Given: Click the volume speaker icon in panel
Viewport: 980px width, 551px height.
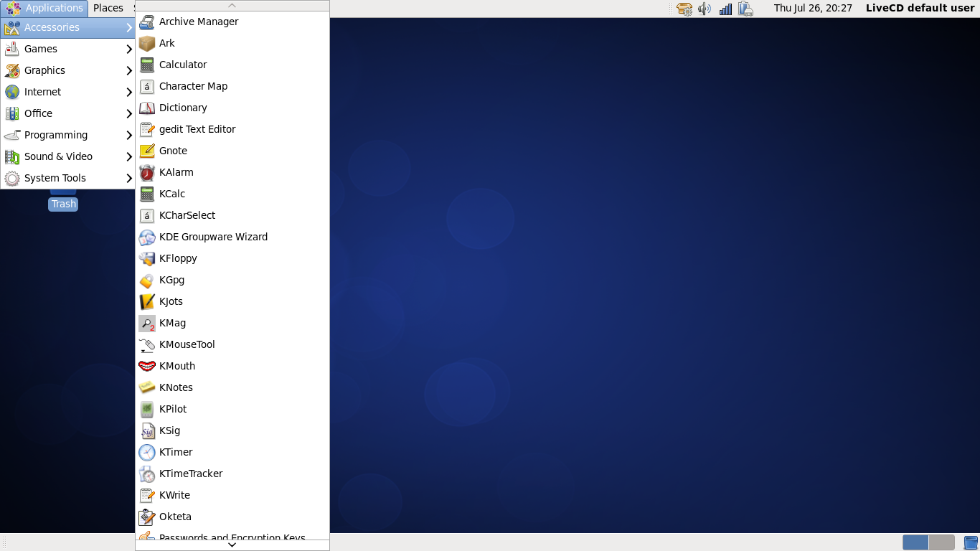Looking at the screenshot, I should [705, 9].
